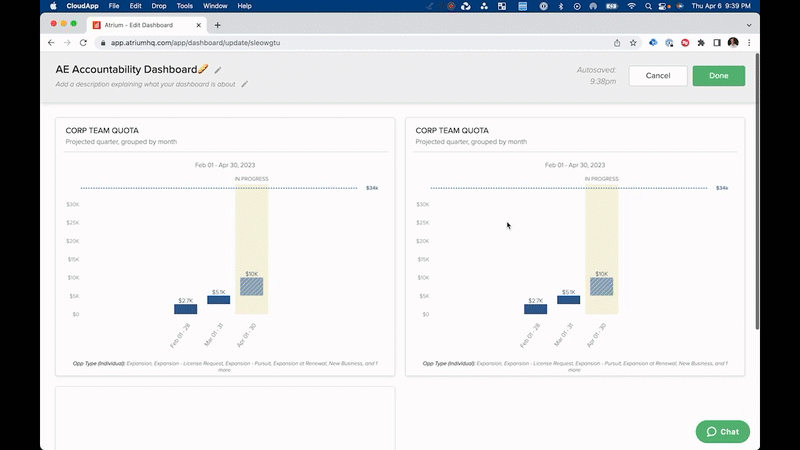This screenshot has height=450, width=800.
Task: Click the left chart's Feb 01 - Apr 30, 2023 date
Action: (x=225, y=165)
